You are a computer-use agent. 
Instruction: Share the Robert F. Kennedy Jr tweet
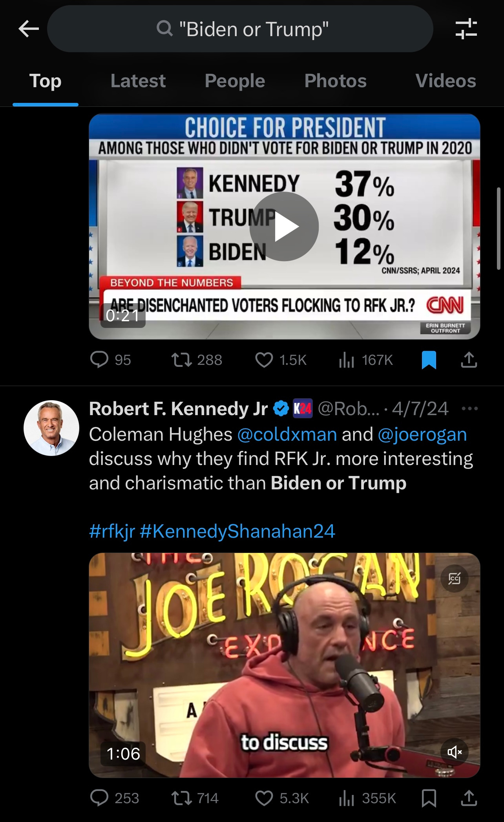(x=469, y=798)
